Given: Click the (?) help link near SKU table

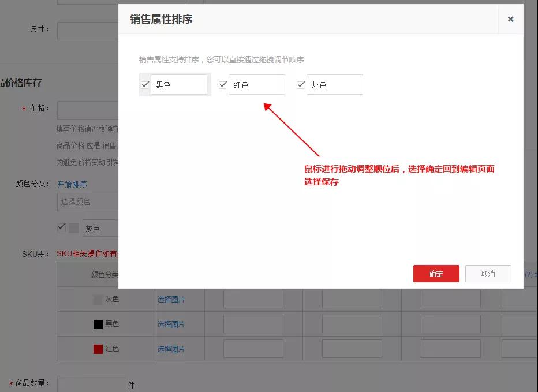Looking at the screenshot, I should [529, 275].
